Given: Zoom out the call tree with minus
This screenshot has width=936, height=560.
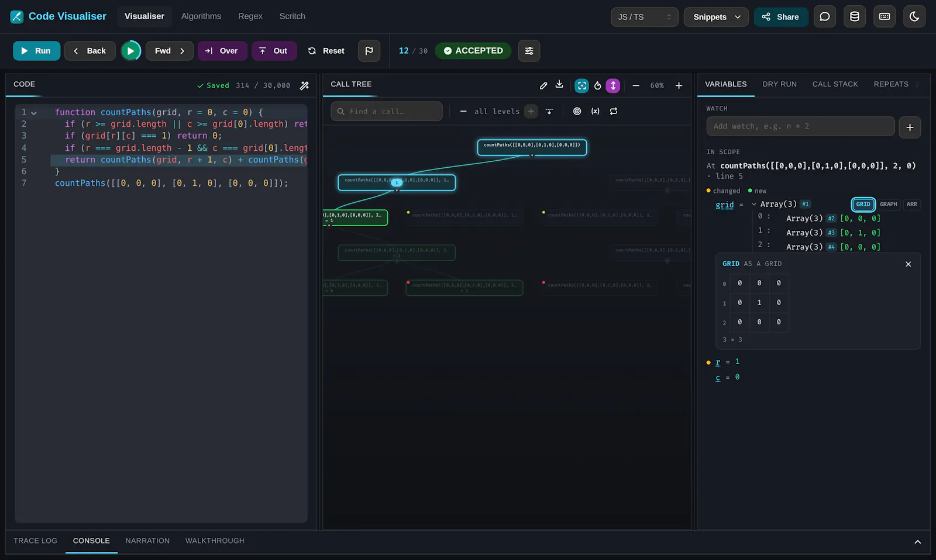Looking at the screenshot, I should (x=636, y=86).
